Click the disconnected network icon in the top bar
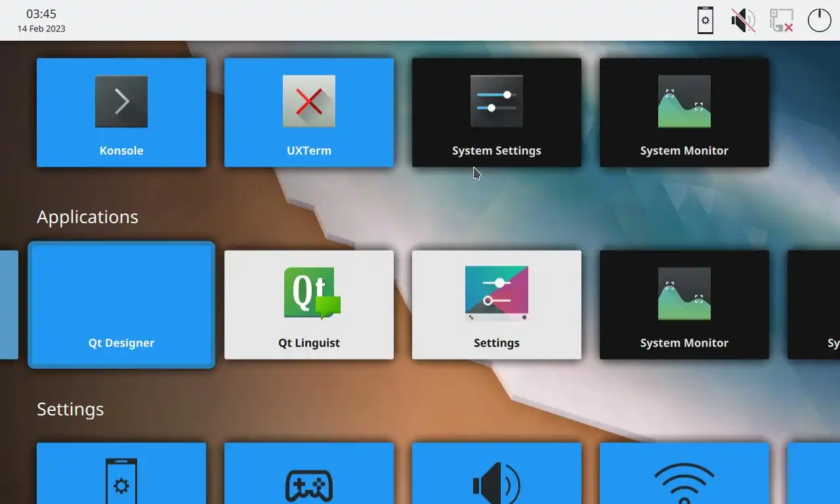The width and height of the screenshot is (840, 504). tap(782, 20)
